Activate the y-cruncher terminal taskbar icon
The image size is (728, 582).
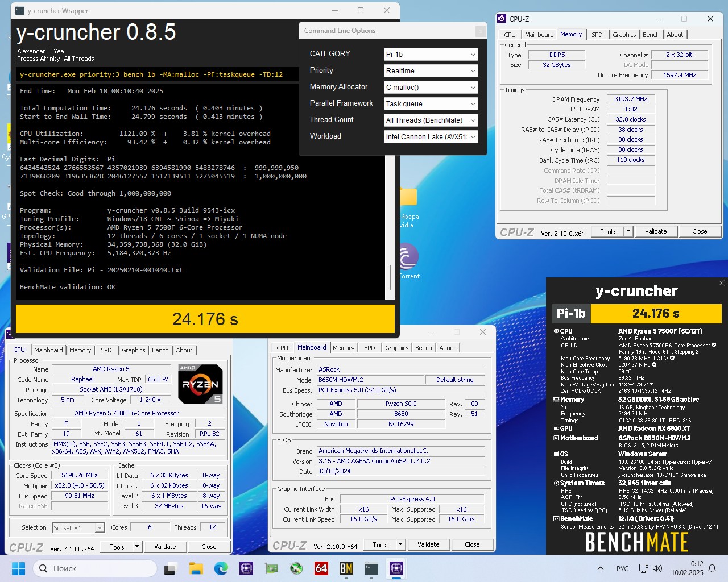coord(371,568)
